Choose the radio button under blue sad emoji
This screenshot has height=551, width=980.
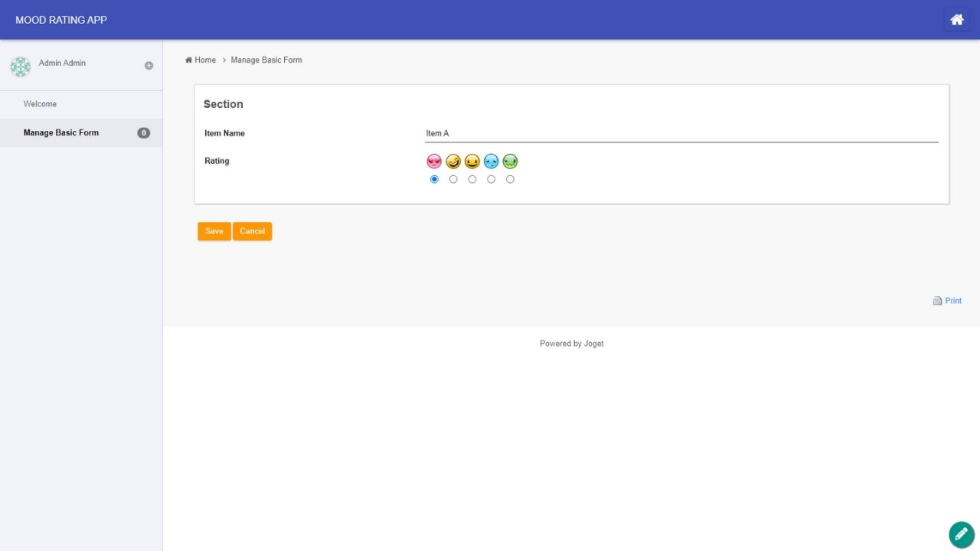click(x=491, y=179)
